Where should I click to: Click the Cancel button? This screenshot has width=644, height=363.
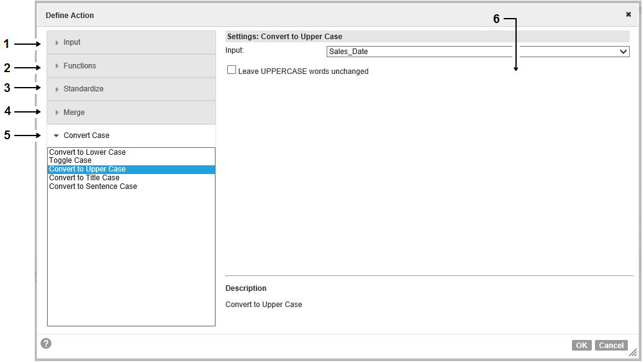click(611, 346)
